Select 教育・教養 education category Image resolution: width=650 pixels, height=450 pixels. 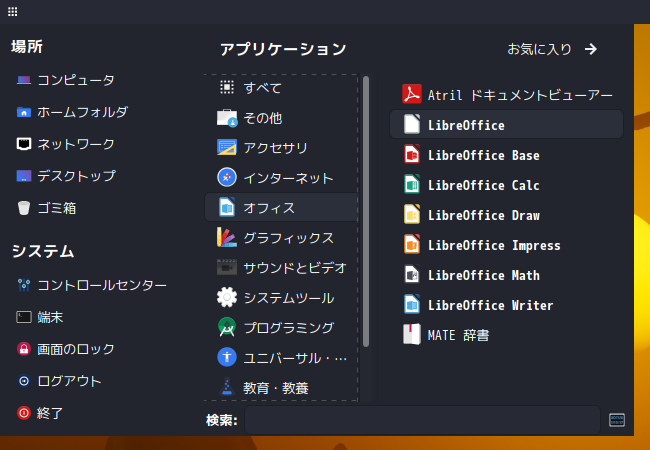(x=281, y=387)
